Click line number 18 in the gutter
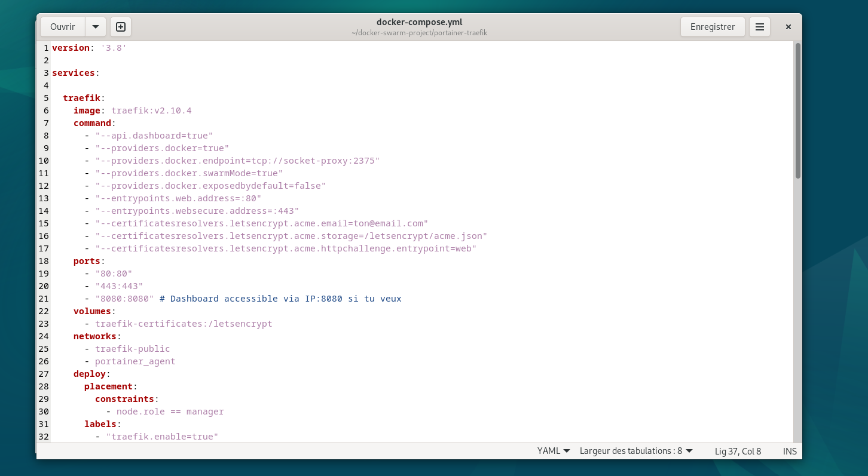The width and height of the screenshot is (868, 476). click(x=44, y=261)
